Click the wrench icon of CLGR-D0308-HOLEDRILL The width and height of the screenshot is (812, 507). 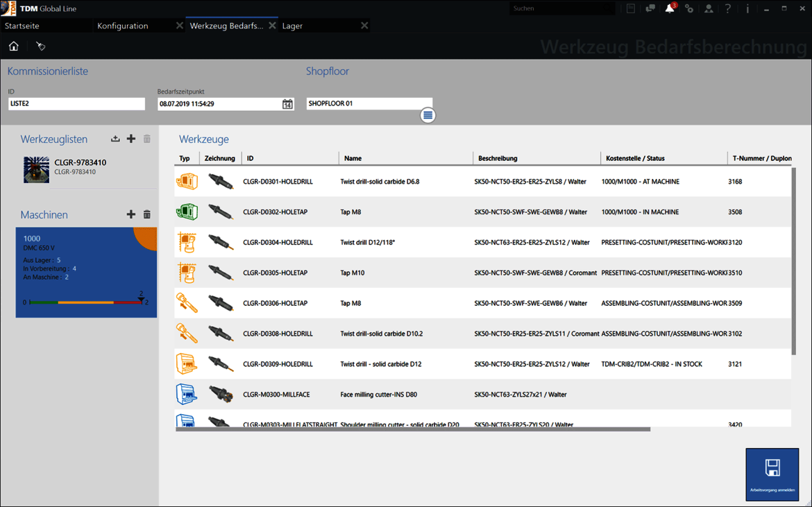point(187,334)
